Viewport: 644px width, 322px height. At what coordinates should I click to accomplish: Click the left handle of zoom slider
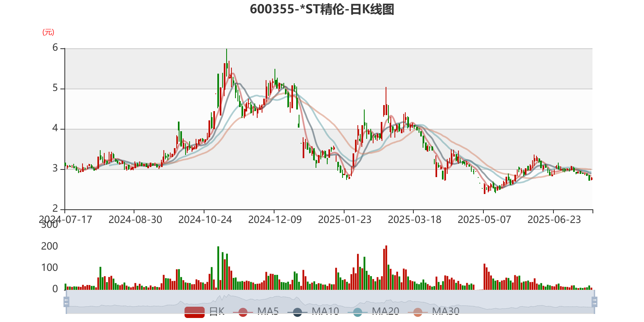pos(66,301)
